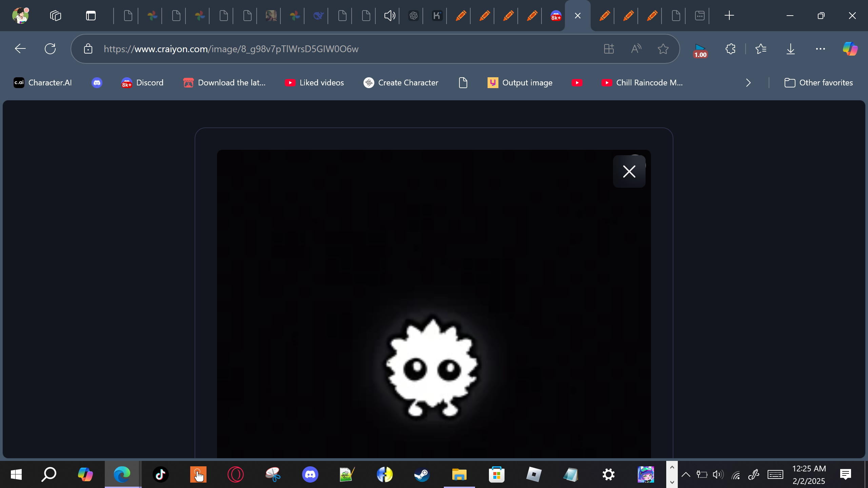Switch to the tab with the K icon
The height and width of the screenshot is (488, 868).
[437, 16]
